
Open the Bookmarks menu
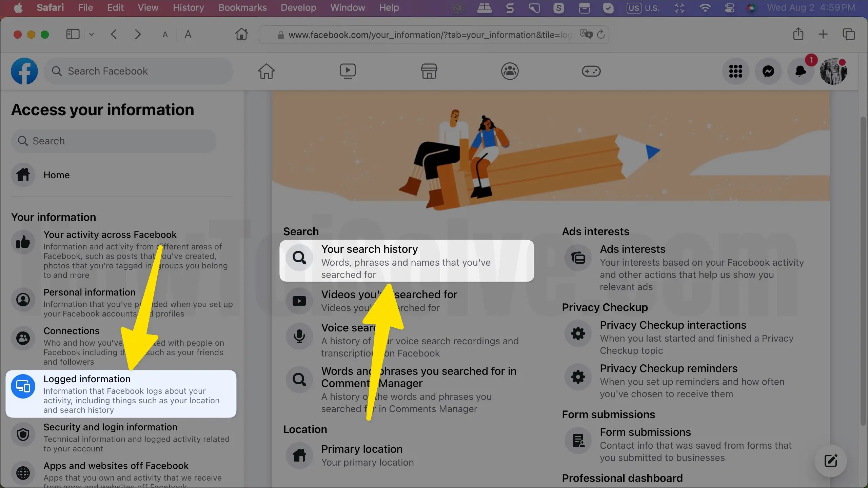(x=242, y=8)
